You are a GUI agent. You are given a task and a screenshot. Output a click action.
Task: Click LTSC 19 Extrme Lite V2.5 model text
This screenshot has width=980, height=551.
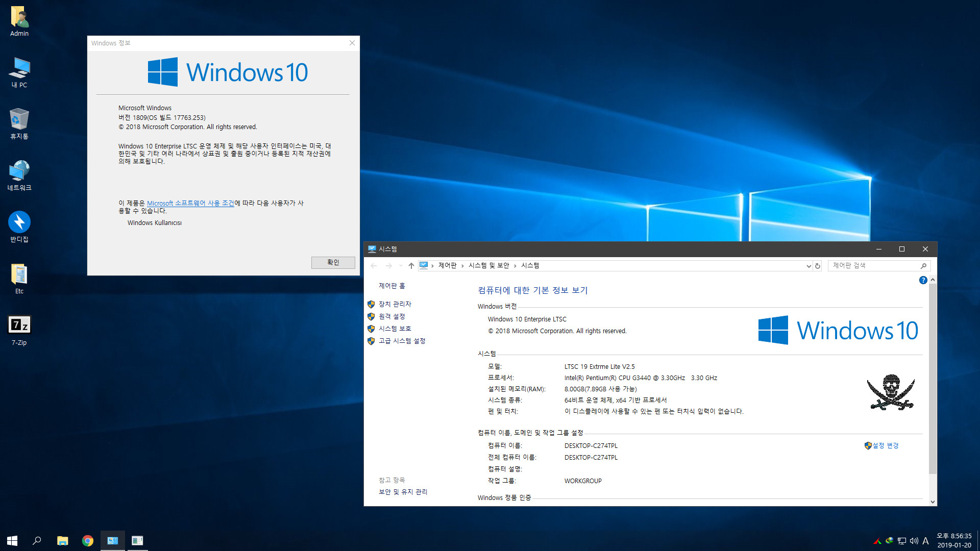click(x=600, y=367)
